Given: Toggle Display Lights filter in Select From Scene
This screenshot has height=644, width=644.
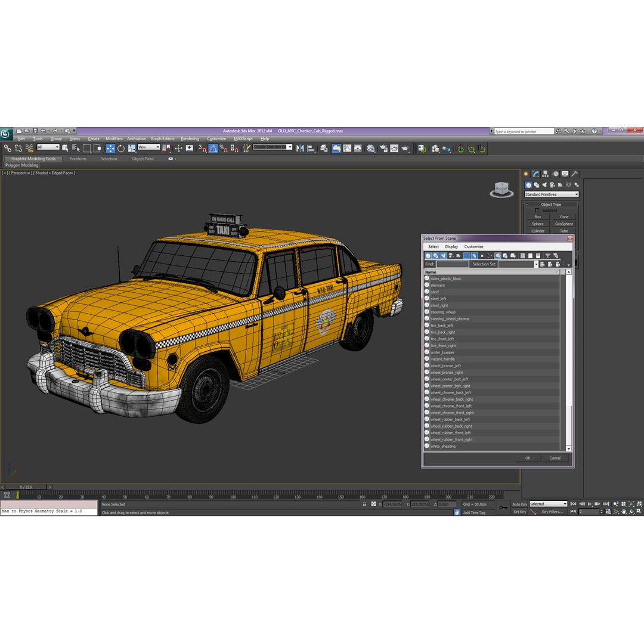Looking at the screenshot, I should click(x=444, y=255).
